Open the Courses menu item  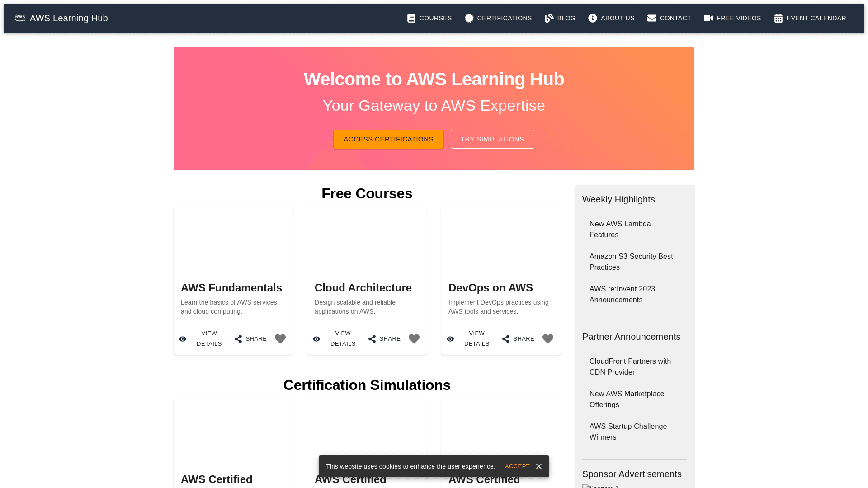coord(429,18)
